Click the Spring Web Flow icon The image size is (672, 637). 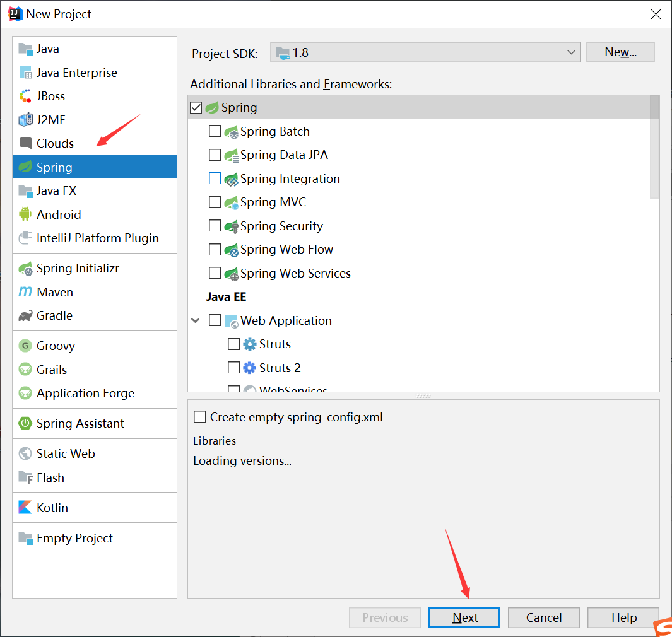click(232, 250)
